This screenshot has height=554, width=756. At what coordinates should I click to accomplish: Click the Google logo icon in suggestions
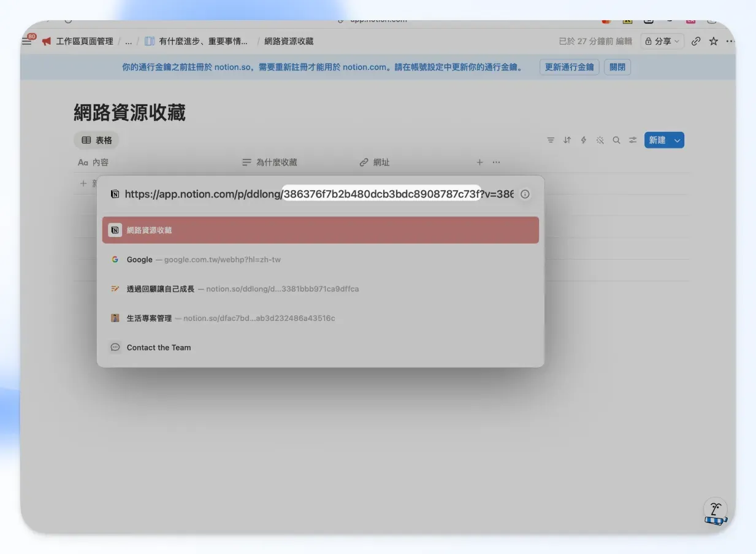tap(115, 260)
